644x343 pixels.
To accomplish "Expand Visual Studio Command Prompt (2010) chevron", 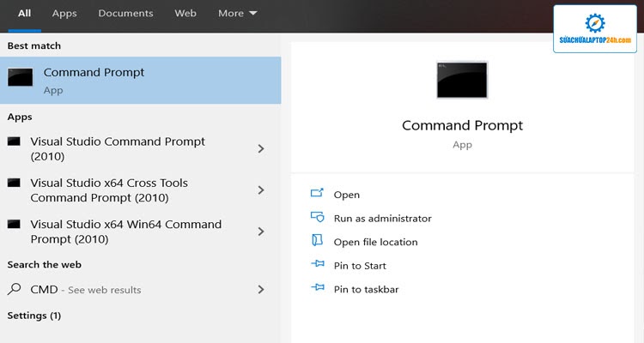I will click(x=261, y=148).
